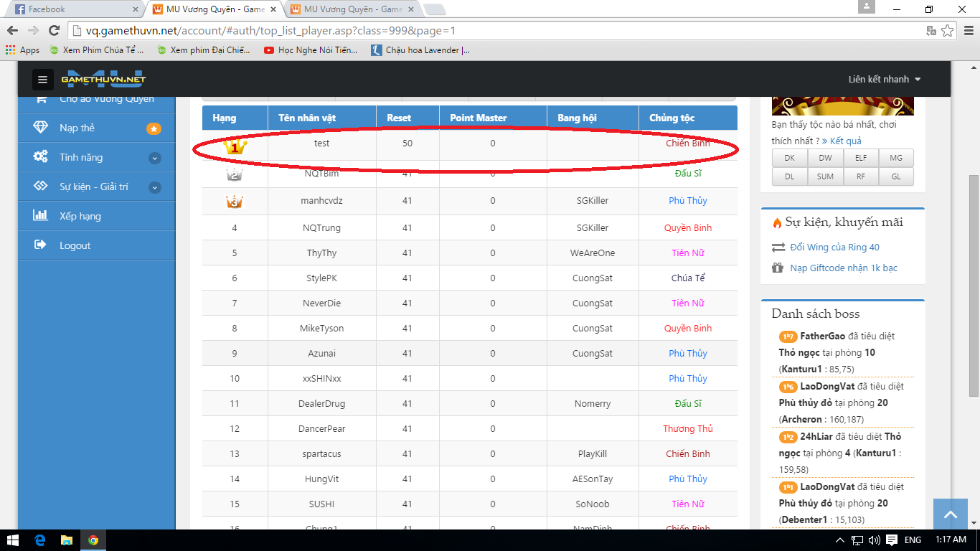This screenshot has width=980, height=551.
Task: Click the GameThuVN MU logo
Action: click(x=103, y=79)
